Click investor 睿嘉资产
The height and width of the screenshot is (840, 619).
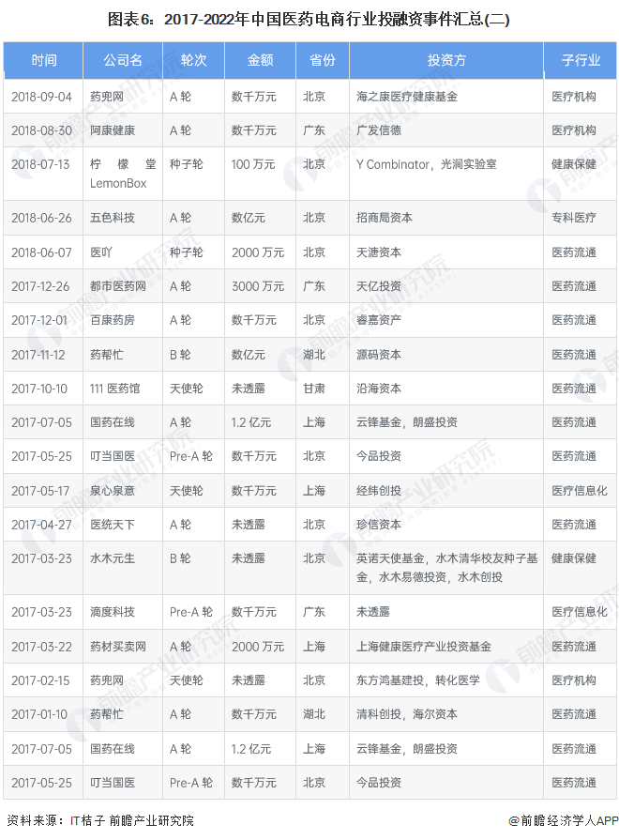(379, 320)
